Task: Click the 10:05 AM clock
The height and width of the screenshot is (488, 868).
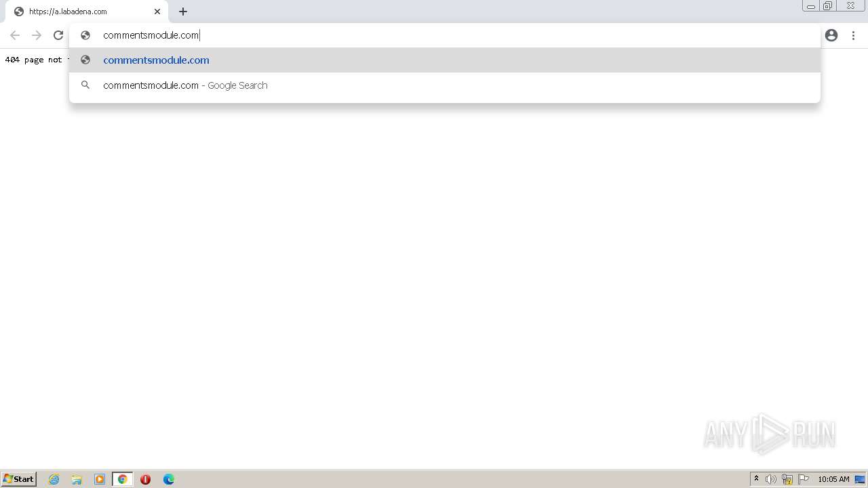Action: (833, 479)
